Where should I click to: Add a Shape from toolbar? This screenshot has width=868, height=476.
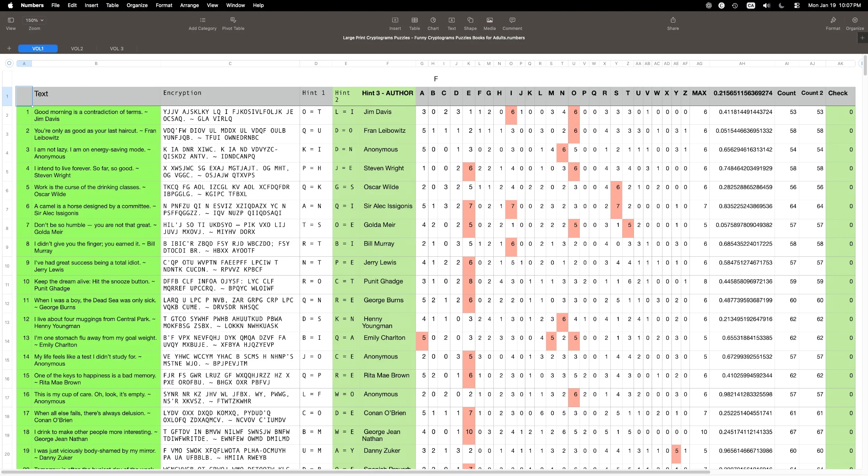point(470,20)
